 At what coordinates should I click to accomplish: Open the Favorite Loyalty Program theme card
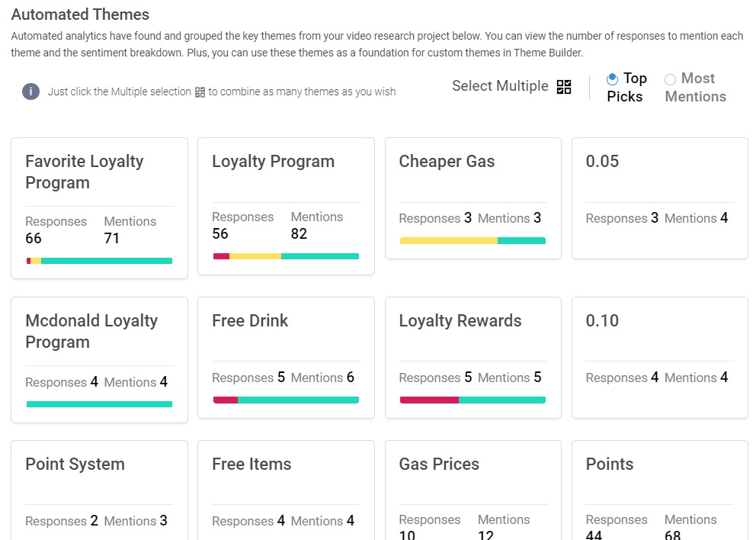(99, 208)
